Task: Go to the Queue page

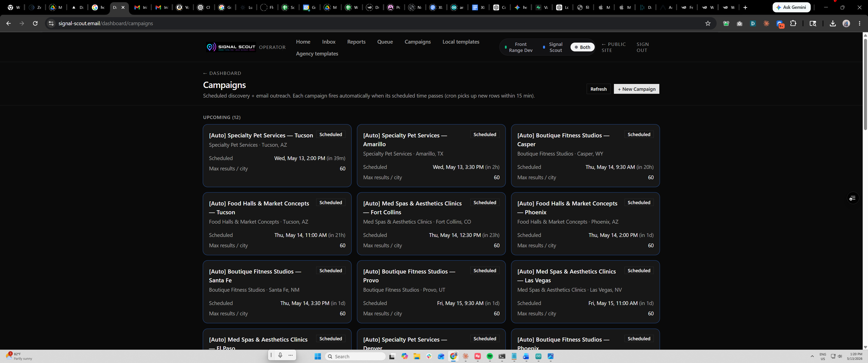Action: tap(385, 42)
